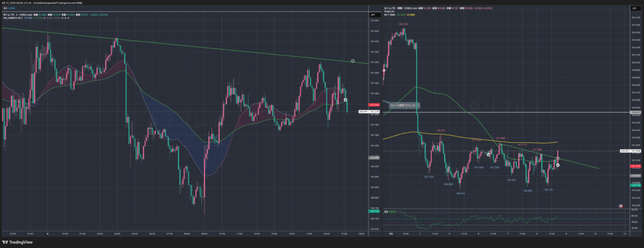The image size is (644, 248).
Task: Click the economic event flag icon on right chart
Action: click(621, 206)
